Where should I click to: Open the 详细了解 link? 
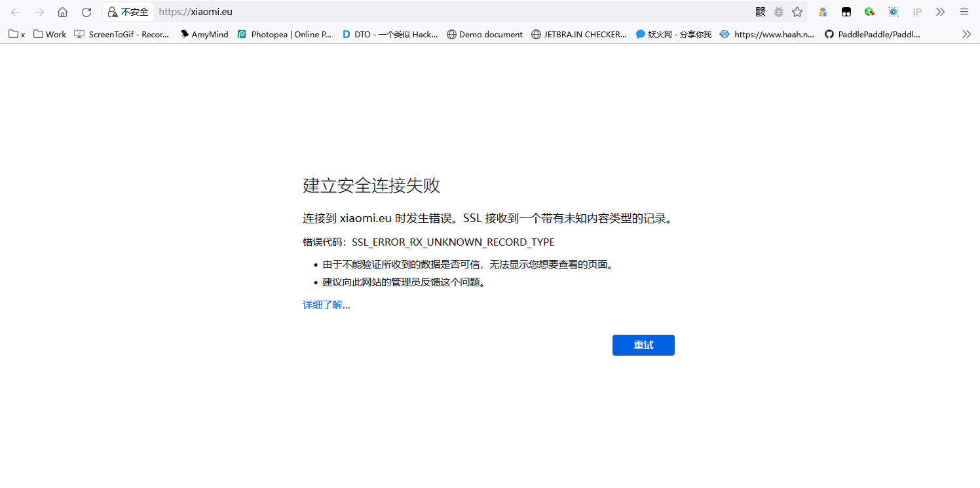[x=326, y=305]
